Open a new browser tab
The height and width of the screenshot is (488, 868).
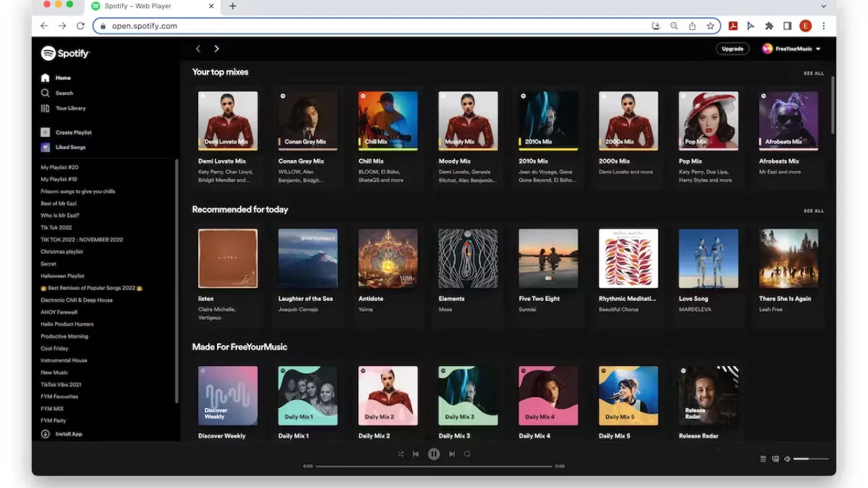click(233, 6)
